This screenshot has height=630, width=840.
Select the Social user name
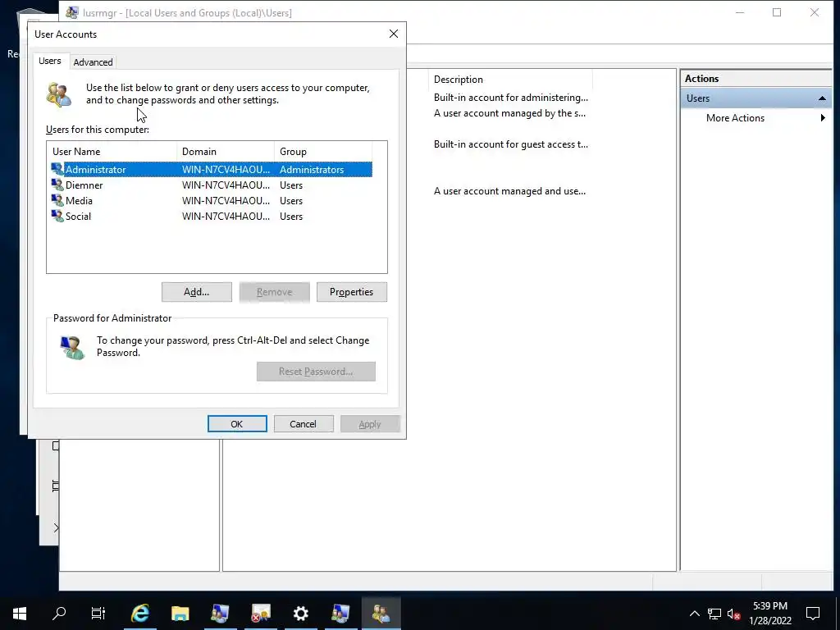tap(78, 216)
